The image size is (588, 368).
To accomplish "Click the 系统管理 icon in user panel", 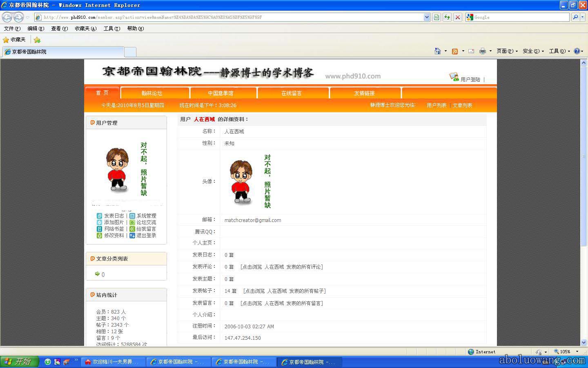I will 132,215.
